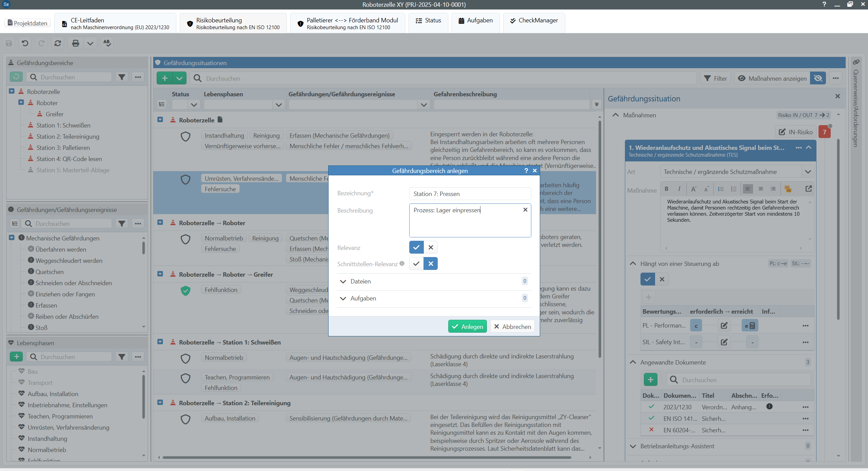Screen dimensions: 868x471
Task: Open the Palletierer <--> Förderband Modul tab
Action: 348,23
